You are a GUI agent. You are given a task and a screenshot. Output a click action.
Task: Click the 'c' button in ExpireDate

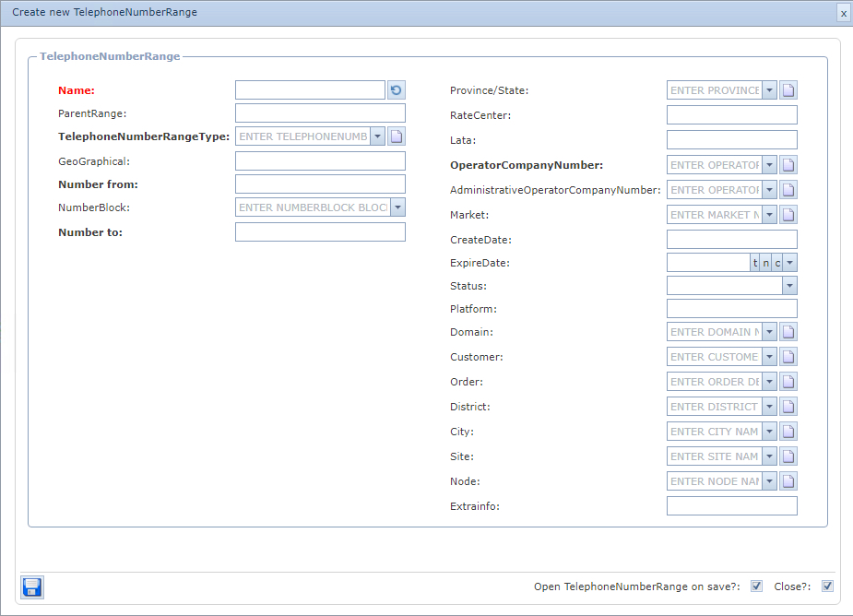click(777, 263)
